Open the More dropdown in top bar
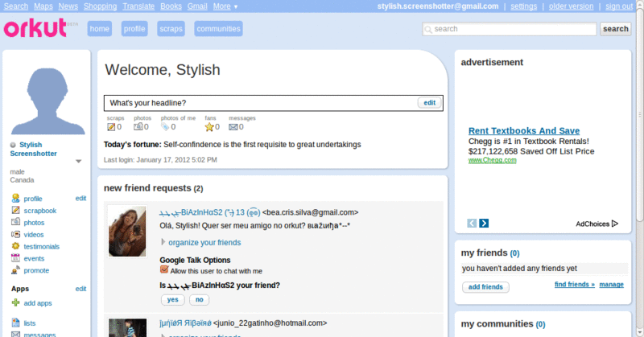Screen dimensions: 644x337 click(225, 6)
